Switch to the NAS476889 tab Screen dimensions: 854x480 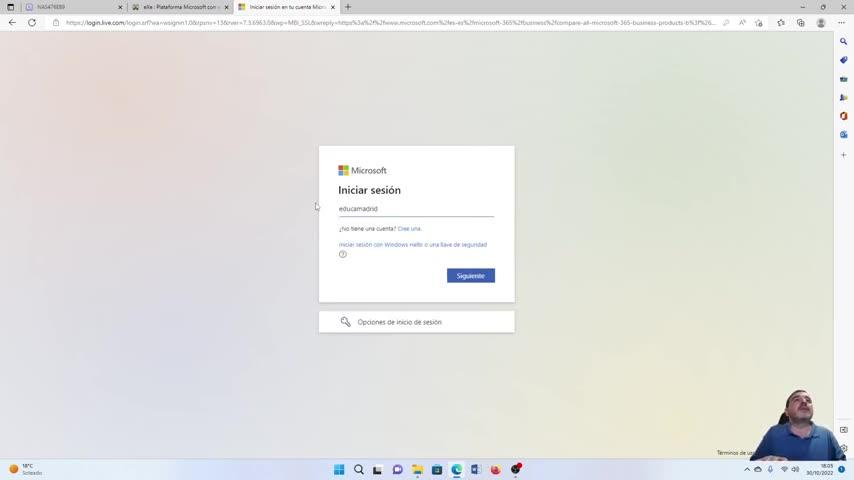73,7
